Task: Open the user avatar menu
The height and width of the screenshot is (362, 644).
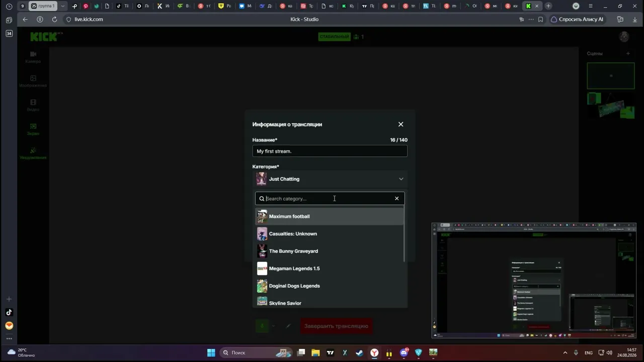Action: 624,37
